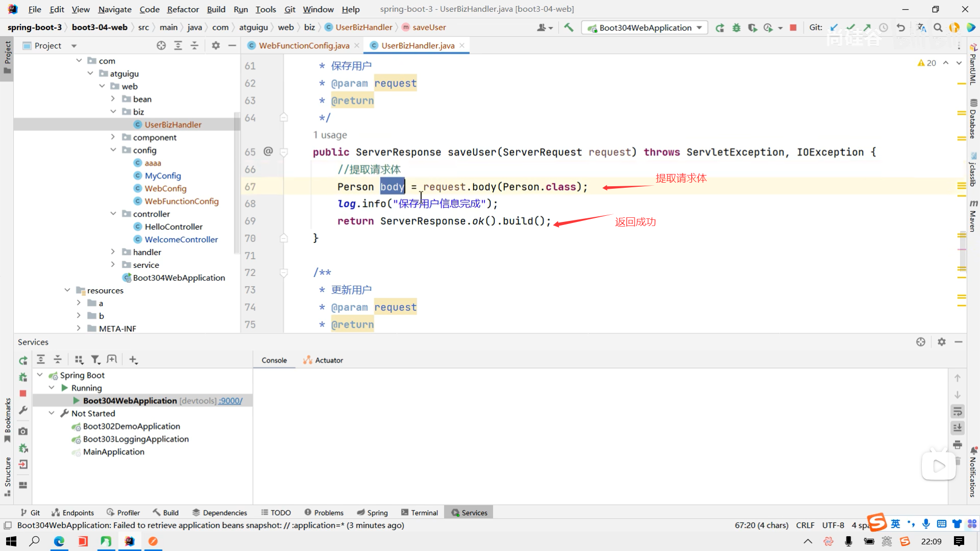Click the Git push arrow icon
The height and width of the screenshot is (551, 980).
[x=867, y=28]
